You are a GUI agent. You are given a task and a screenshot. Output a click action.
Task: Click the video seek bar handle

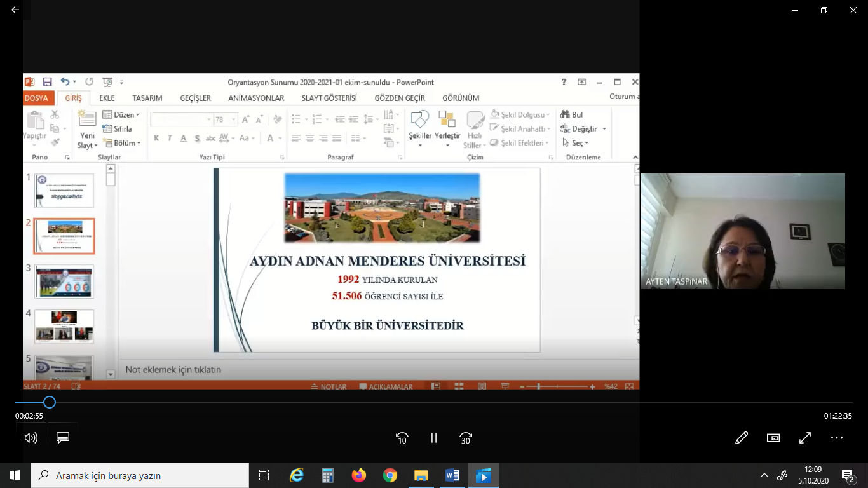coord(50,402)
